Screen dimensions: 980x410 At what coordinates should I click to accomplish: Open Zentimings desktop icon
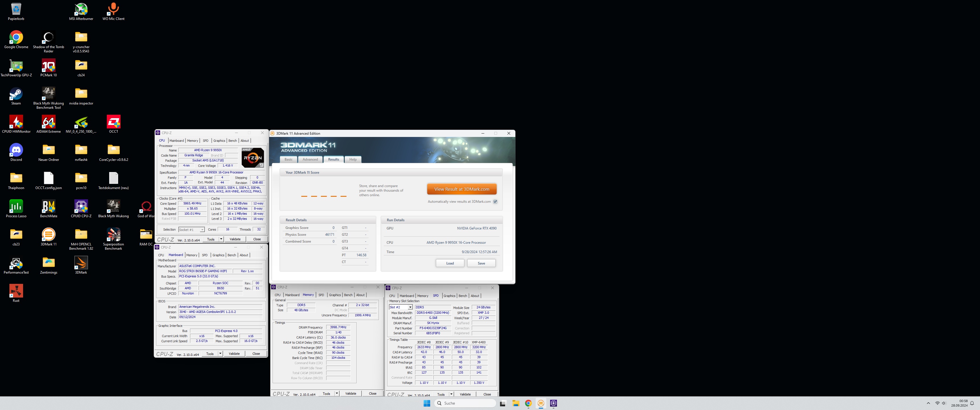[x=48, y=265]
